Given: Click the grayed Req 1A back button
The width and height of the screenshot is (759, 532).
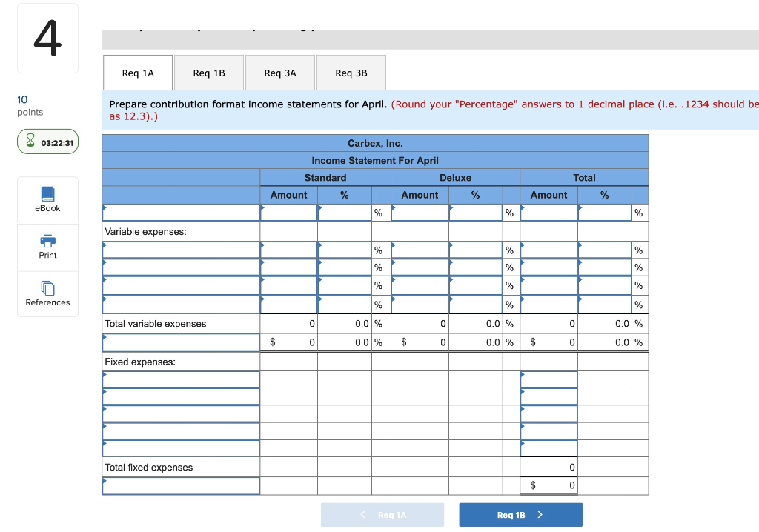Looking at the screenshot, I should click(382, 514).
